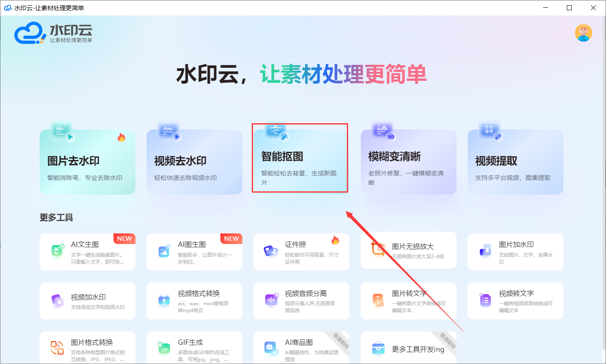
Task: Open the 图片去水印 feature card
Action: (87, 162)
